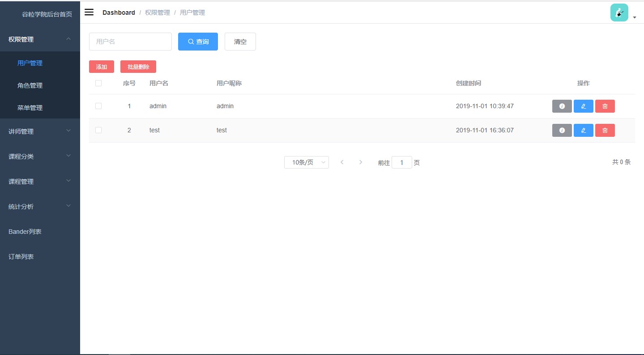Open details icon for admin user row

point(562,106)
